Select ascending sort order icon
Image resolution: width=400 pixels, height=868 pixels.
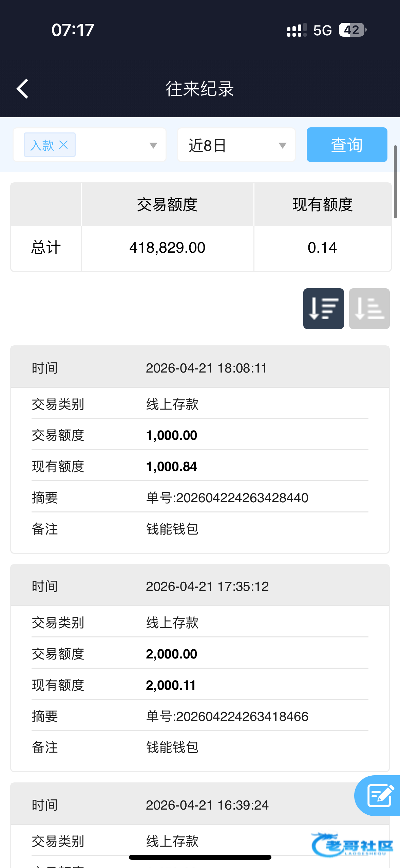(x=369, y=309)
